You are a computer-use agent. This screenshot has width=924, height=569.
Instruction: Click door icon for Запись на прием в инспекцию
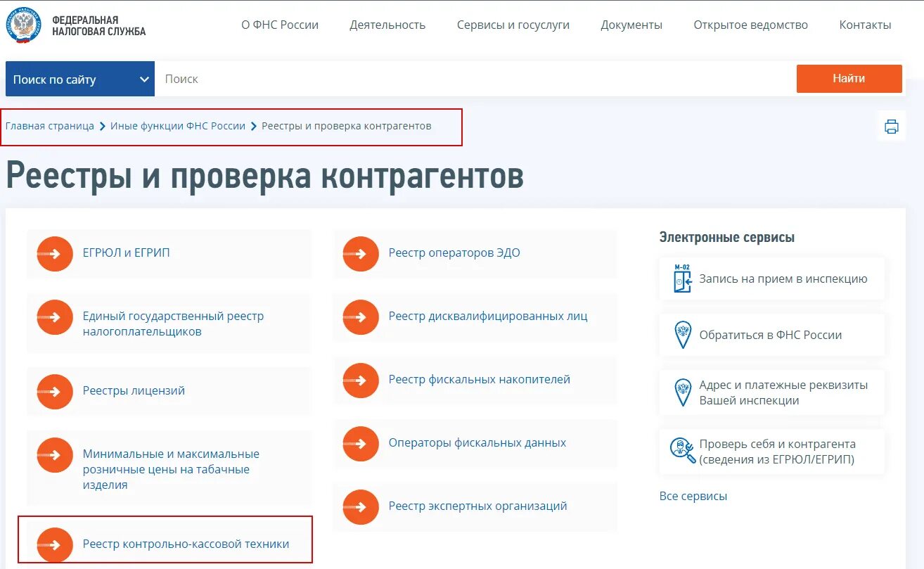click(x=682, y=279)
